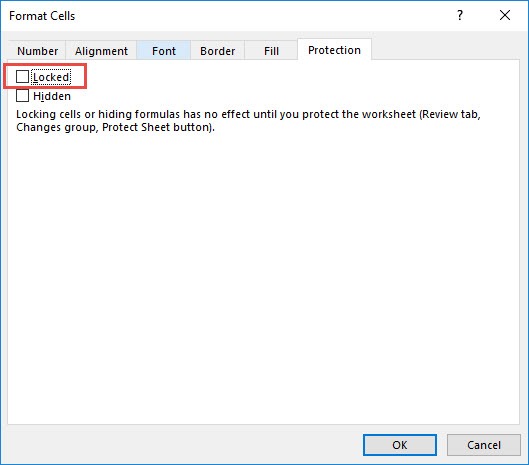
Task: Select the Font tab
Action: [x=164, y=51]
